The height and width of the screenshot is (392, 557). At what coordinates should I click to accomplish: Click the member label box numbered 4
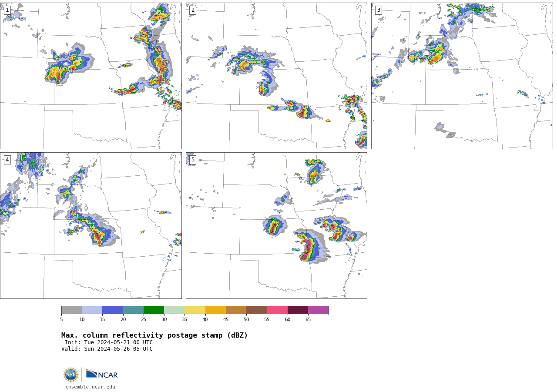[7, 160]
